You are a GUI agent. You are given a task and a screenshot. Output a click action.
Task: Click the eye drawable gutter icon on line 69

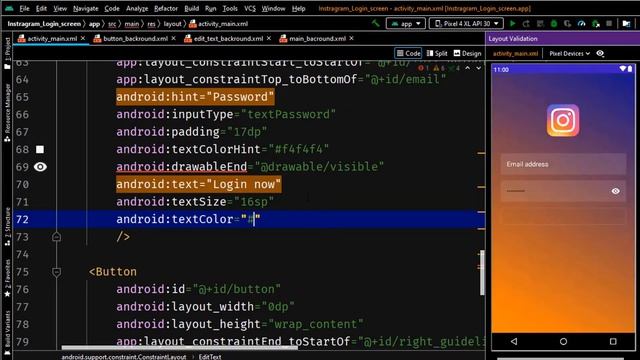coord(40,167)
